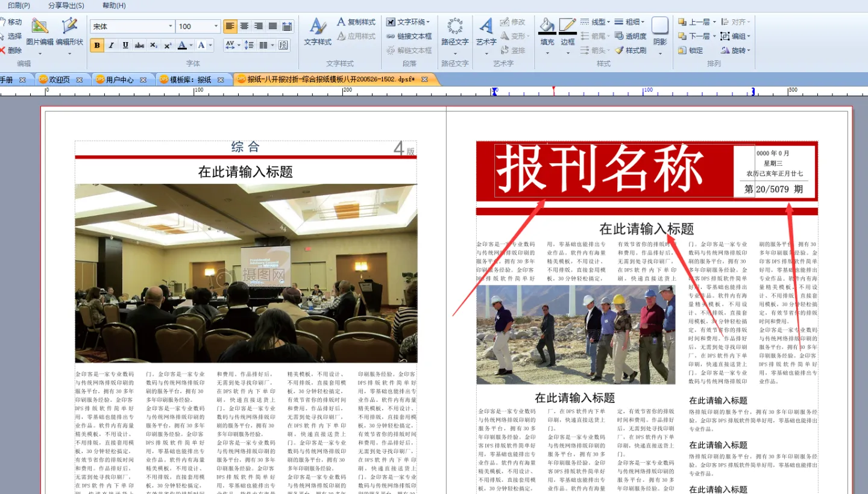The image size is (868, 494).
Task: Open the 帮助(H) menu
Action: (114, 5)
